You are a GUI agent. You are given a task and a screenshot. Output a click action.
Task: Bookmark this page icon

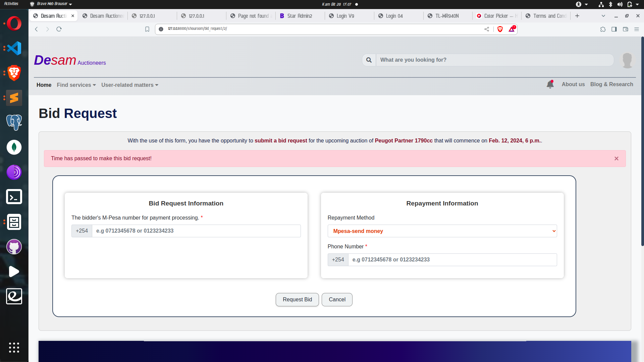tap(147, 29)
